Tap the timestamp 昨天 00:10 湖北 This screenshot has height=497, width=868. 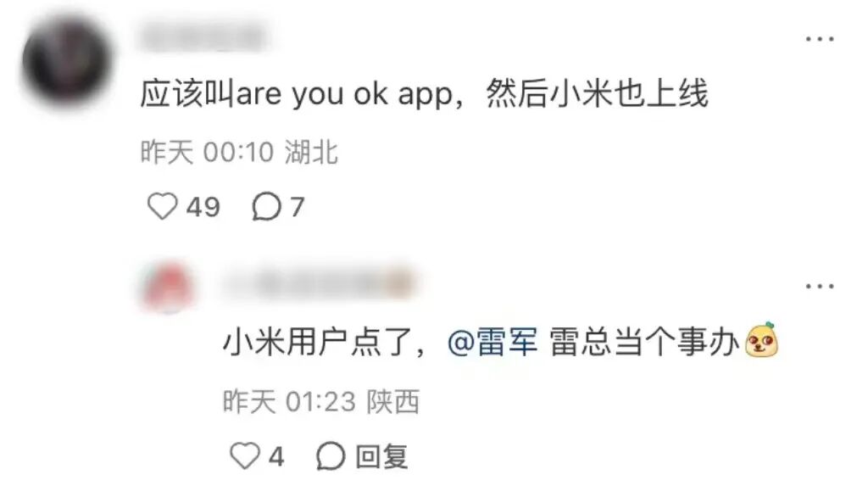(x=238, y=152)
